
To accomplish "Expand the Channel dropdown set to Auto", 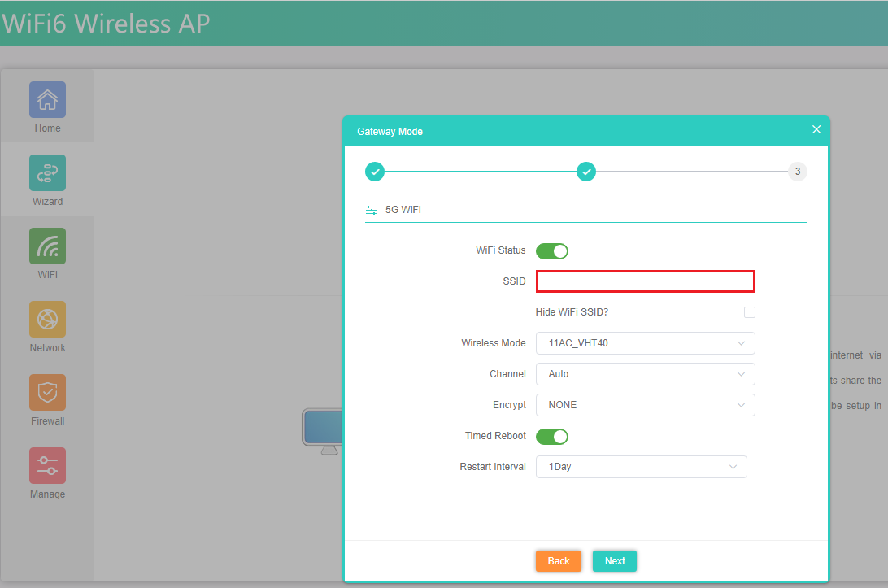I will click(x=645, y=374).
